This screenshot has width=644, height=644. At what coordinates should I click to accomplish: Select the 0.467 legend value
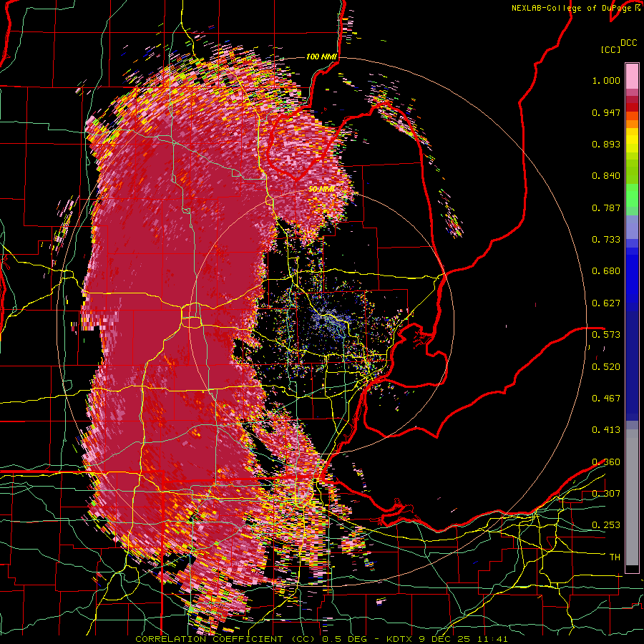tap(606, 399)
